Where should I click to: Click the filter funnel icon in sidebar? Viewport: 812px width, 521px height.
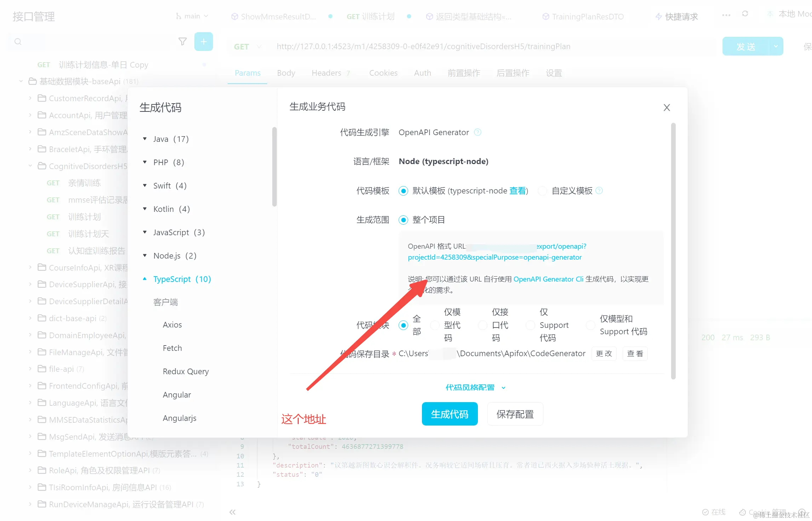pyautogui.click(x=182, y=42)
